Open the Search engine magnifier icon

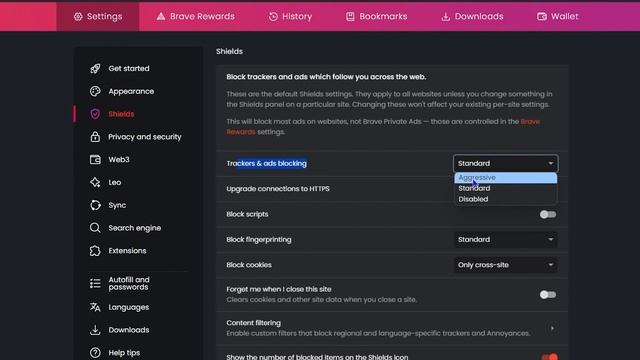95,228
